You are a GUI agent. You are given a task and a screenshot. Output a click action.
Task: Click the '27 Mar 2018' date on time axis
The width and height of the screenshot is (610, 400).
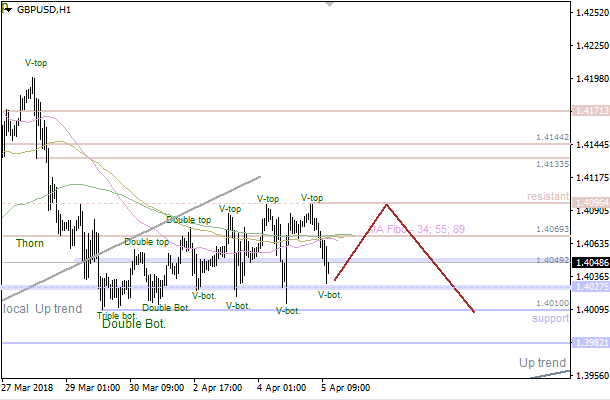point(28,386)
